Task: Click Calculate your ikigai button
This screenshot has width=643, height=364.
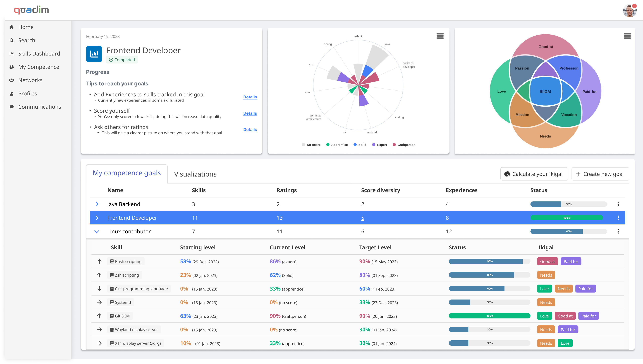Action: point(534,174)
